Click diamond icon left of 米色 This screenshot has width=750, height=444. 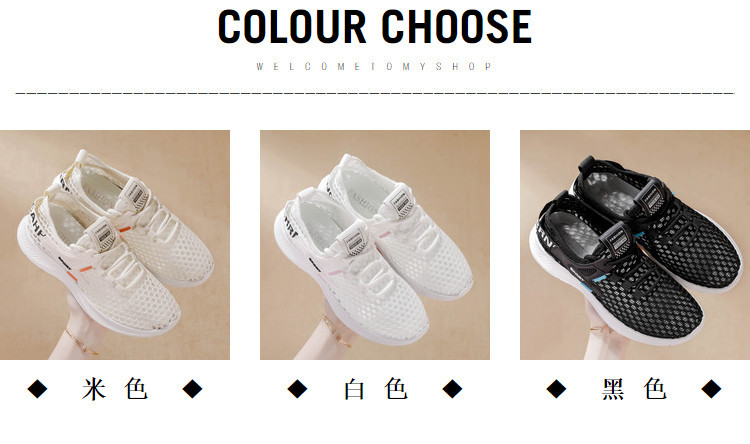(x=37, y=388)
